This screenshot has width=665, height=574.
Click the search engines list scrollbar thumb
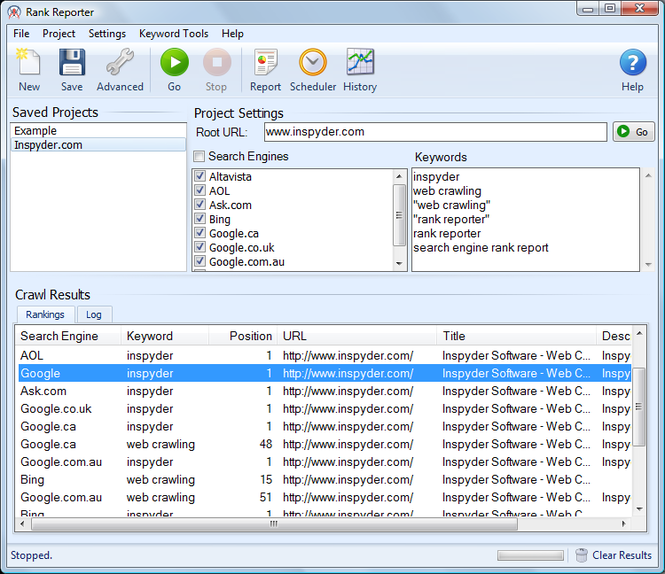(x=399, y=215)
